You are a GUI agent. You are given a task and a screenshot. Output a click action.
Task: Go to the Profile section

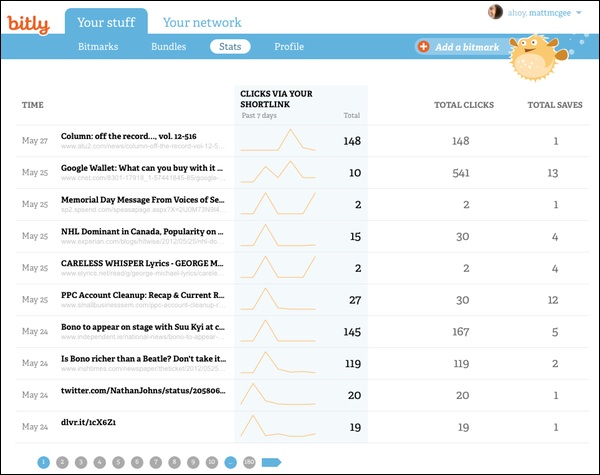tap(289, 47)
